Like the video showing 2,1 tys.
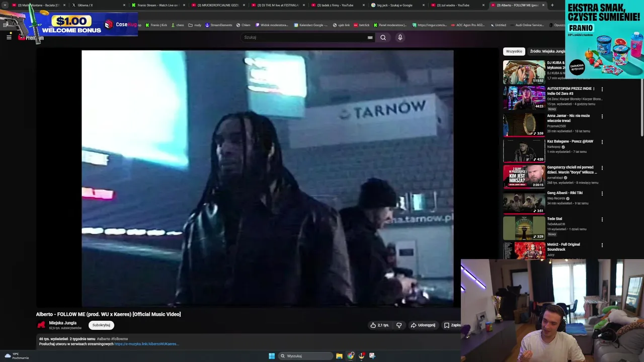The width and height of the screenshot is (644, 362). (x=380, y=325)
